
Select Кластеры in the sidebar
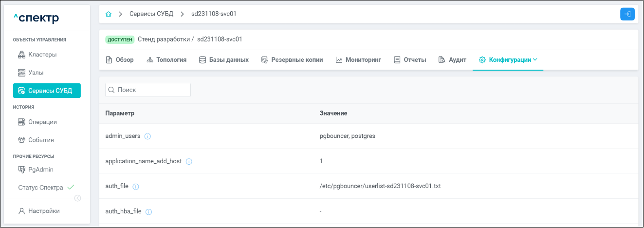coord(42,55)
